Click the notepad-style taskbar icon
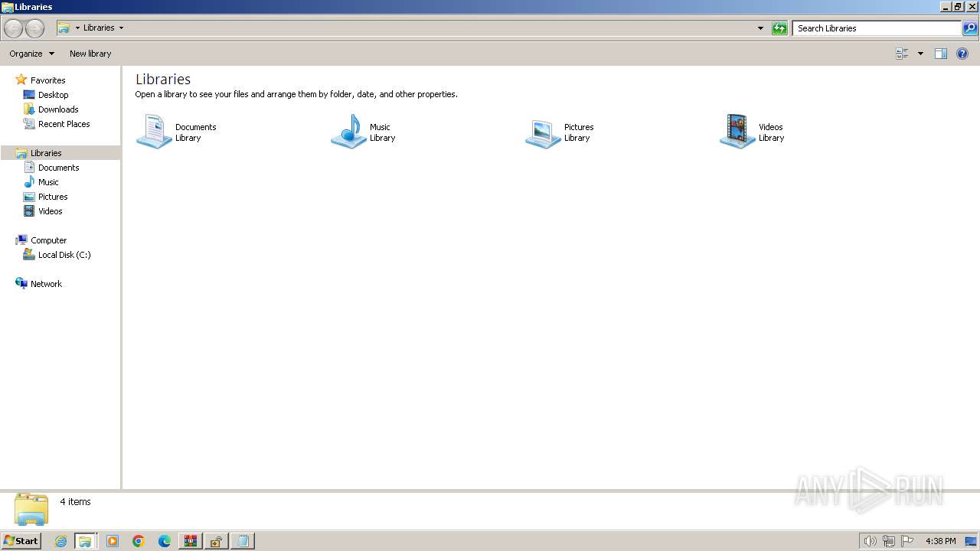The height and width of the screenshot is (551, 980). click(x=242, y=541)
